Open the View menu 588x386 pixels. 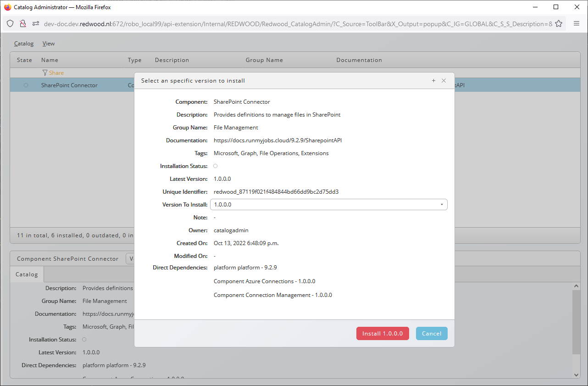point(49,44)
